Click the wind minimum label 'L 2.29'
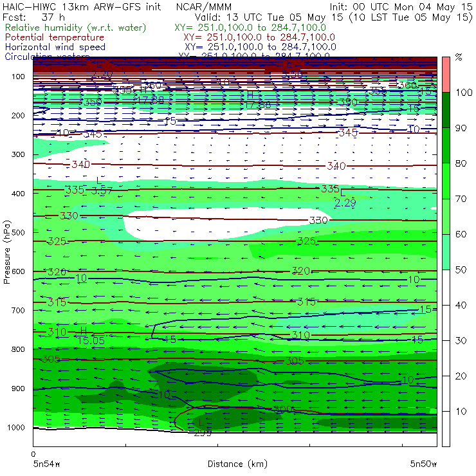Screen dimensions: 476x476 click(345, 198)
